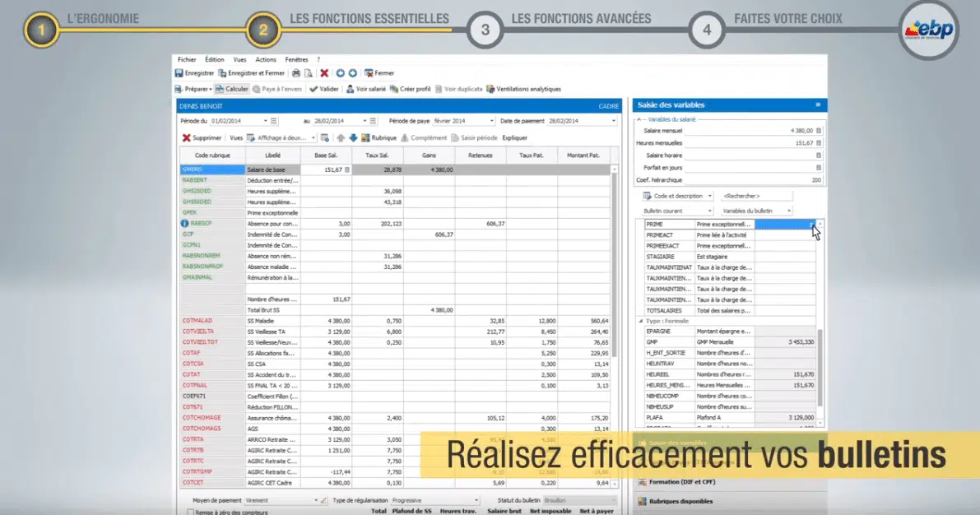Click calculator icon in Salaire mensuel field

[x=819, y=131]
